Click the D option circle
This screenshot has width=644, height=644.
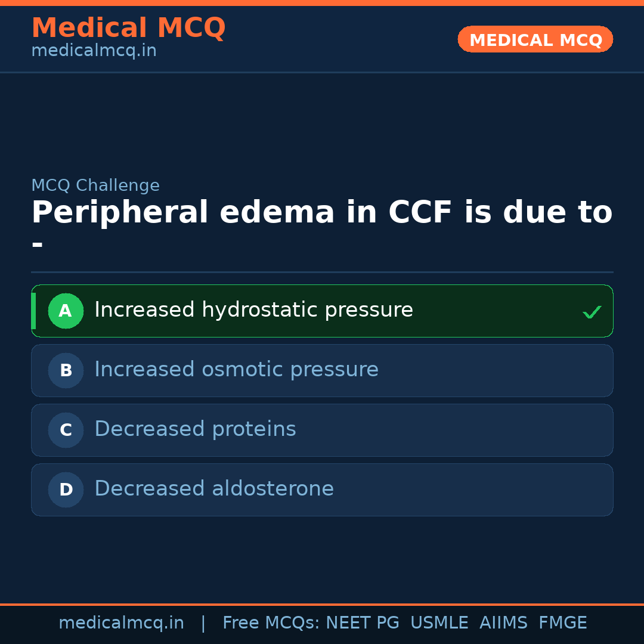click(66, 490)
